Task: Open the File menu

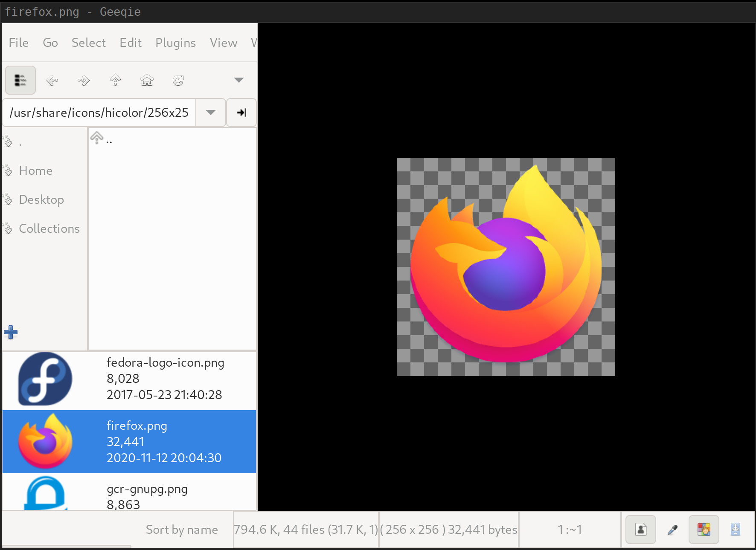Action: pos(19,43)
